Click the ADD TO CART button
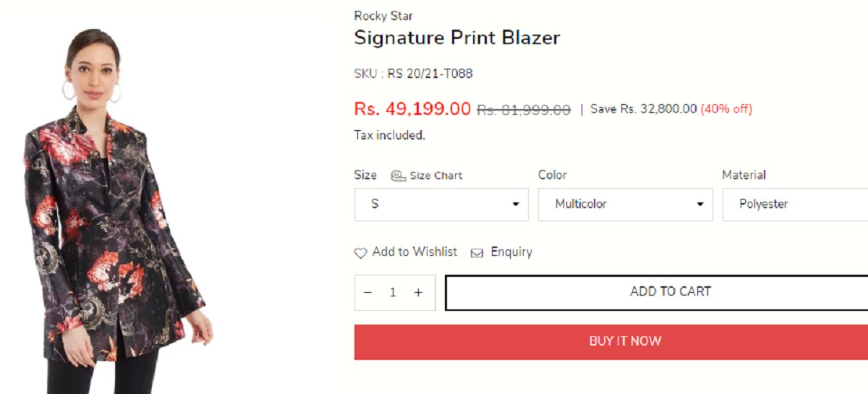868x394 pixels. point(670,292)
